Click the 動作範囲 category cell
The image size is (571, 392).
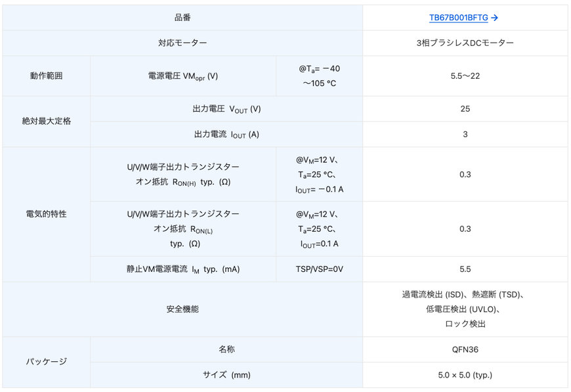(x=46, y=76)
